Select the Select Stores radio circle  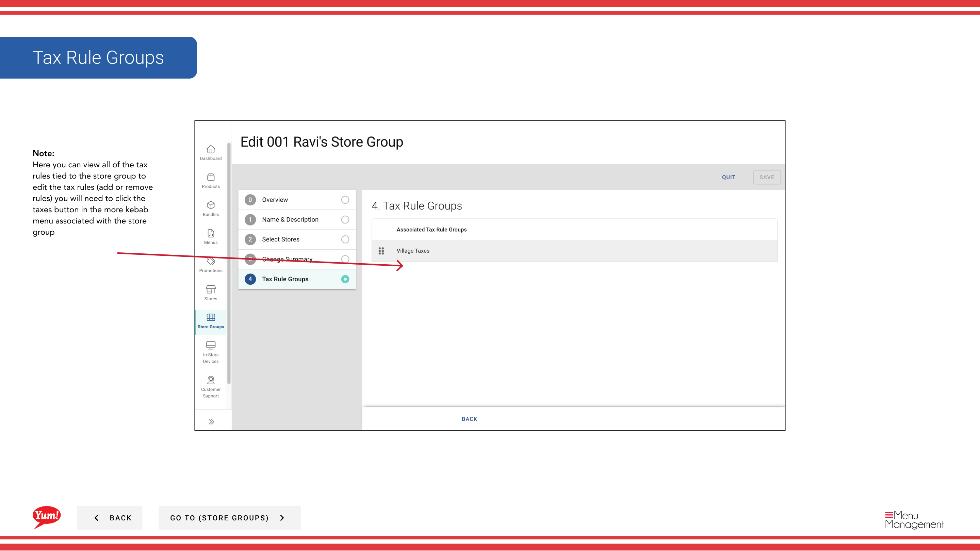345,239
